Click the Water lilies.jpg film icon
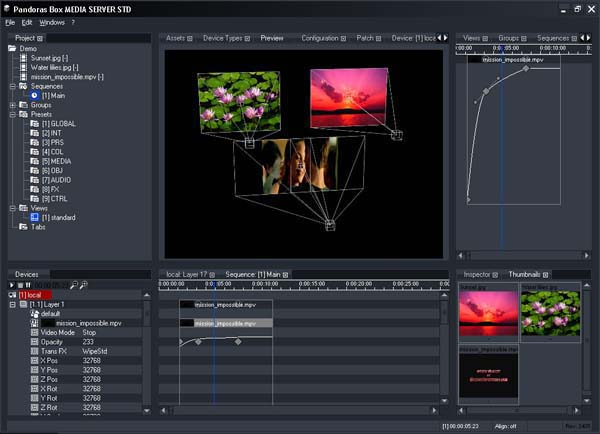 (23, 67)
